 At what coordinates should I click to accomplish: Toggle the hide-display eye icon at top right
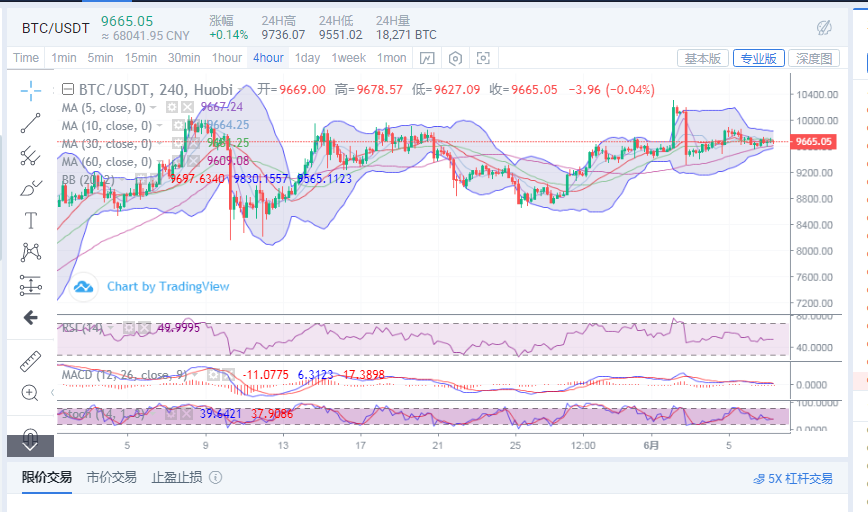tap(825, 26)
